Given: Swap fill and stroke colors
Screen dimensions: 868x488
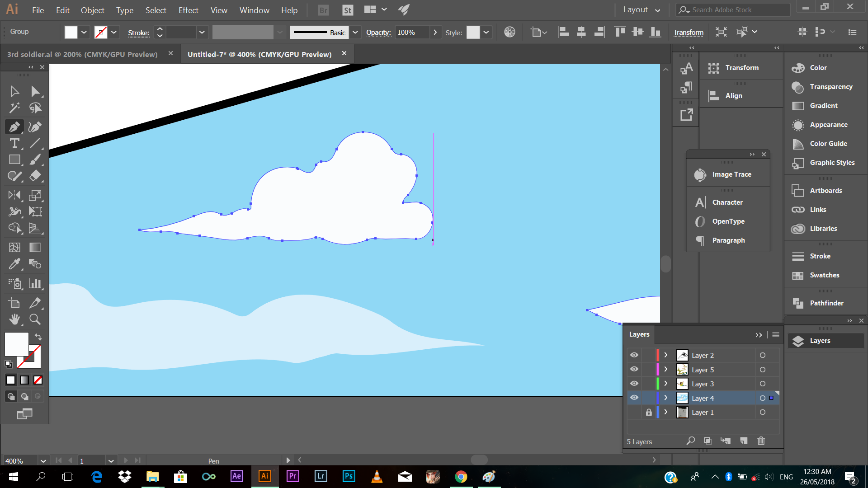Looking at the screenshot, I should tap(38, 337).
